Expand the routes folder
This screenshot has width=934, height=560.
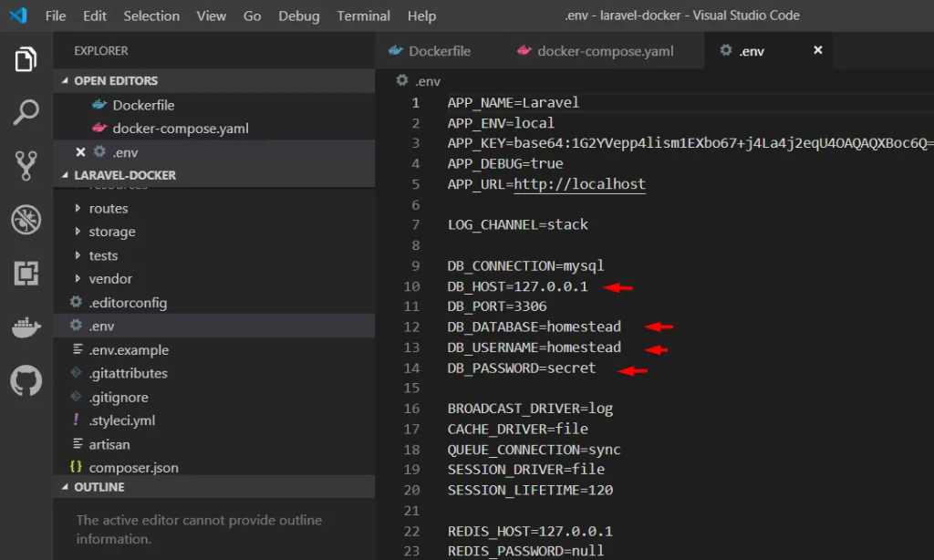coord(78,208)
